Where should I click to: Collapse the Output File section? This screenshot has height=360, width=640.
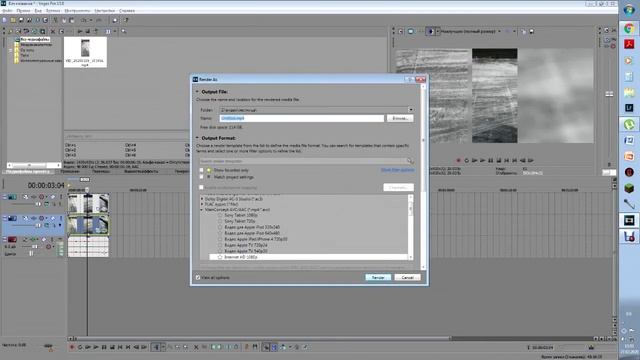click(x=197, y=92)
